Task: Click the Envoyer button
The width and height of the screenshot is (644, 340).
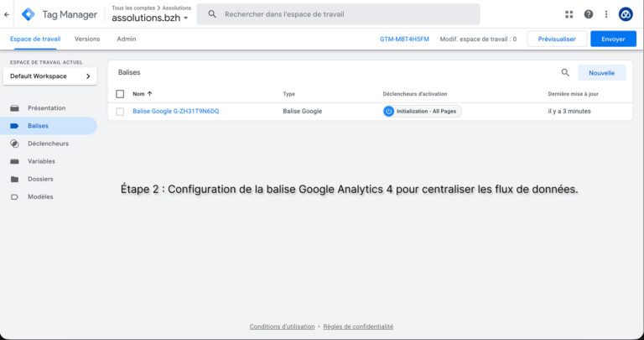Action: click(613, 39)
